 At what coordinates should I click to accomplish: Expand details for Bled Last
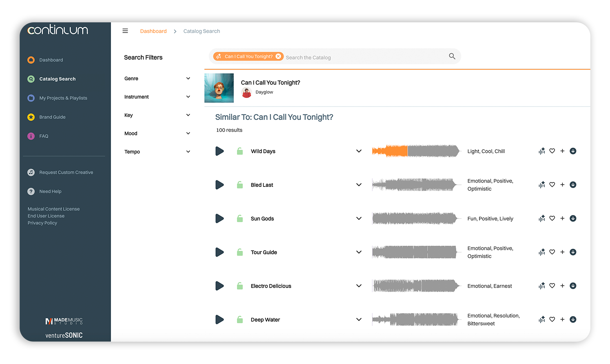tap(359, 185)
